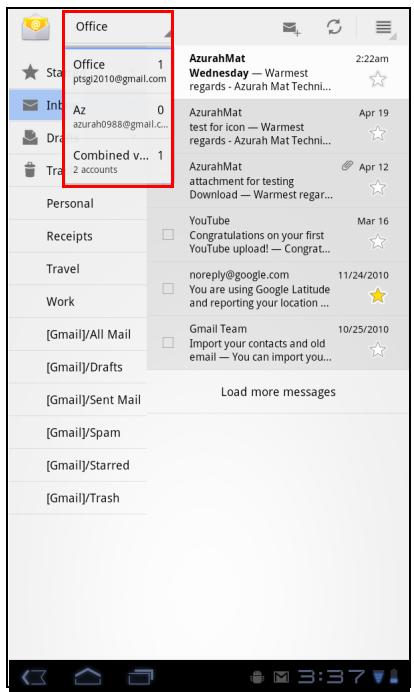This screenshot has width=414, height=692.
Task: Compose a new email message
Action: tap(291, 28)
